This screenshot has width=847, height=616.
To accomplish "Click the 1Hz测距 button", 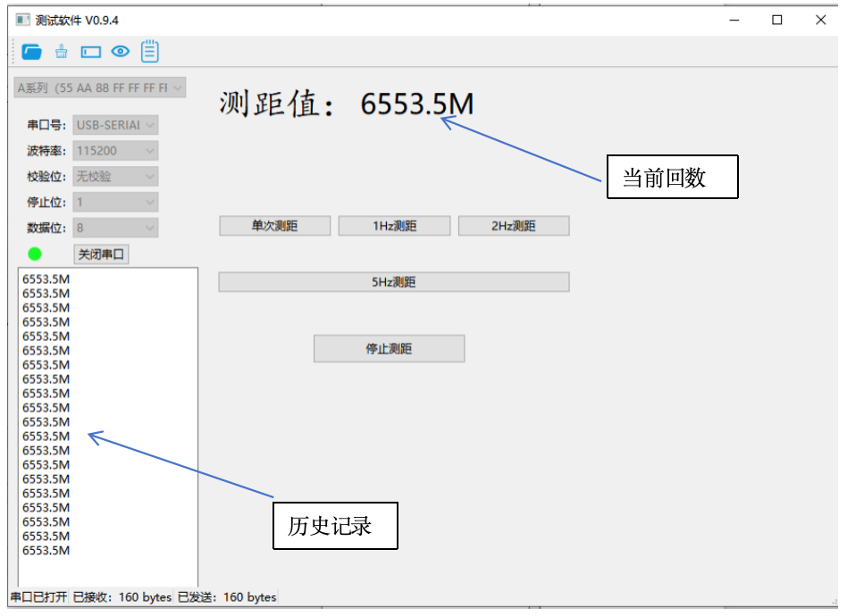I will point(394,226).
